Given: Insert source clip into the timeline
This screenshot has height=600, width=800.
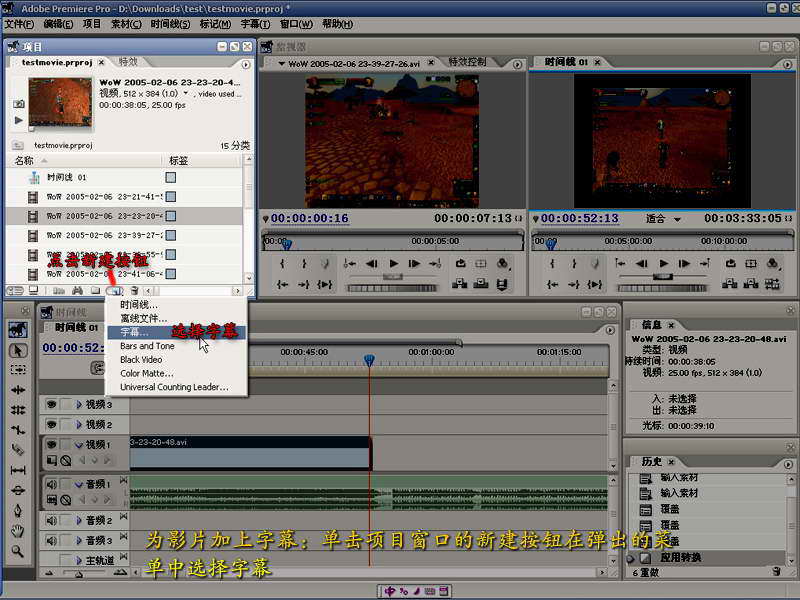Looking at the screenshot, I should (x=460, y=284).
